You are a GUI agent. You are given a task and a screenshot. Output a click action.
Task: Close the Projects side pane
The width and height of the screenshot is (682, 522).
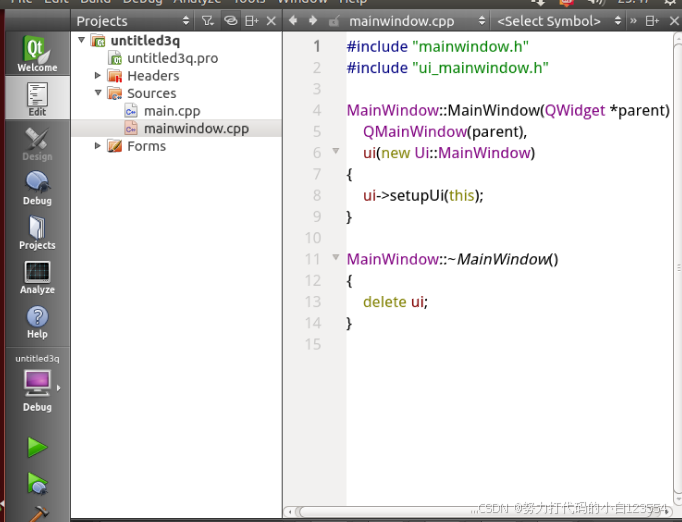[271, 21]
